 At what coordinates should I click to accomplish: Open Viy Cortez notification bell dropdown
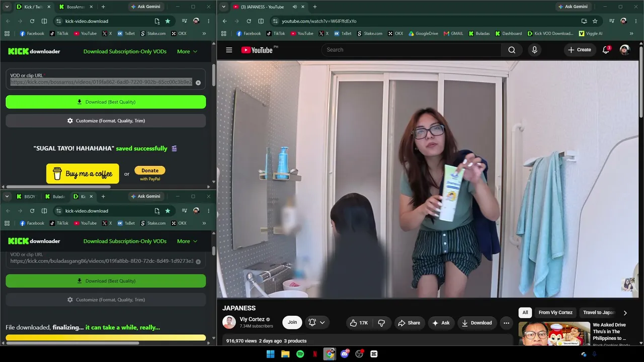pyautogui.click(x=317, y=323)
